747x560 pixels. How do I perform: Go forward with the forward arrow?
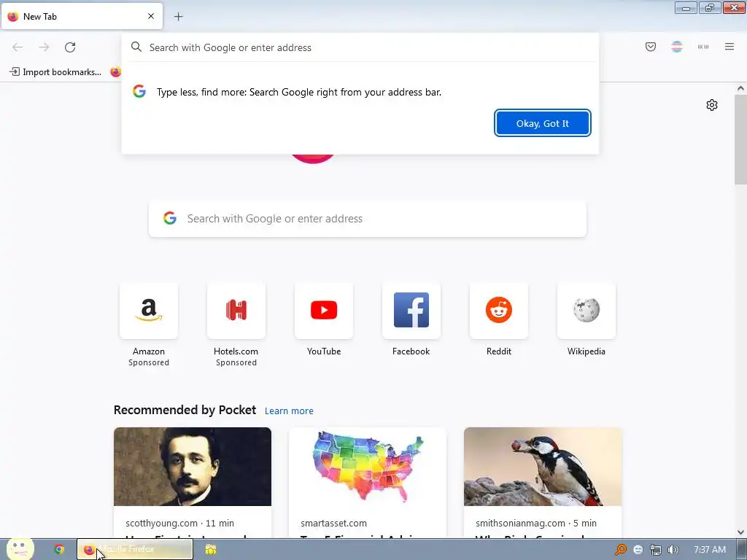pos(44,47)
